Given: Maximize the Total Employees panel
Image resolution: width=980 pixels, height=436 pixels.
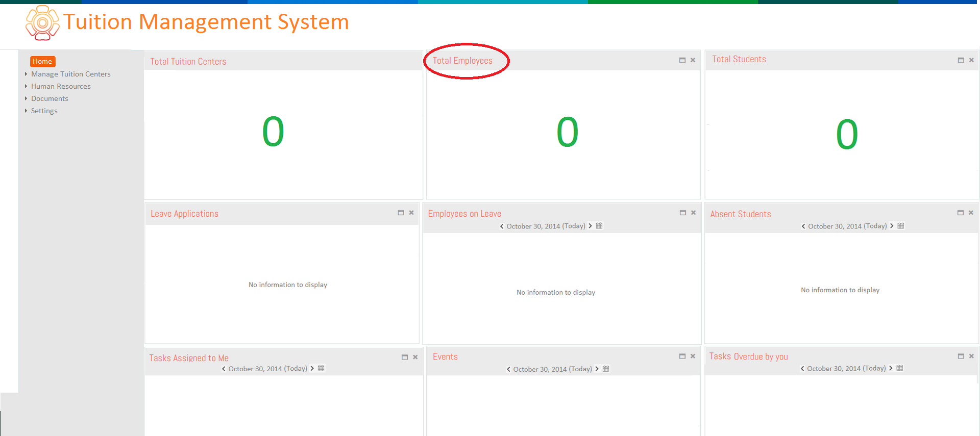Looking at the screenshot, I should point(682,60).
